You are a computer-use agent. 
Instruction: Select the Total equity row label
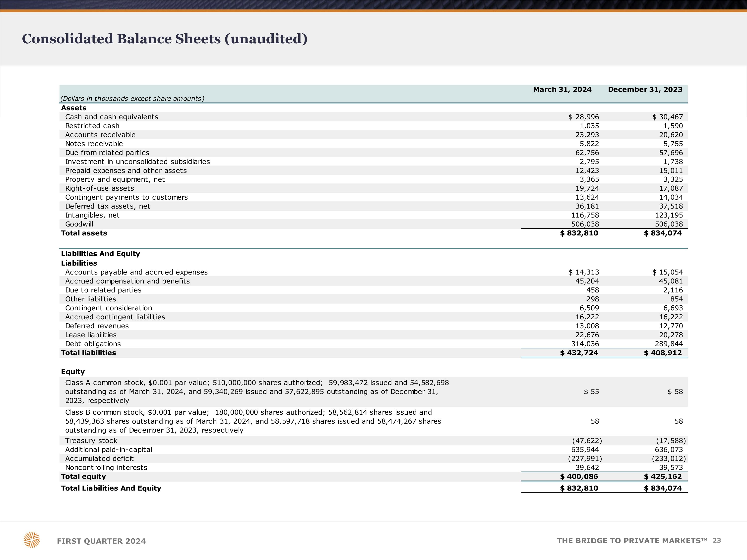click(83, 477)
